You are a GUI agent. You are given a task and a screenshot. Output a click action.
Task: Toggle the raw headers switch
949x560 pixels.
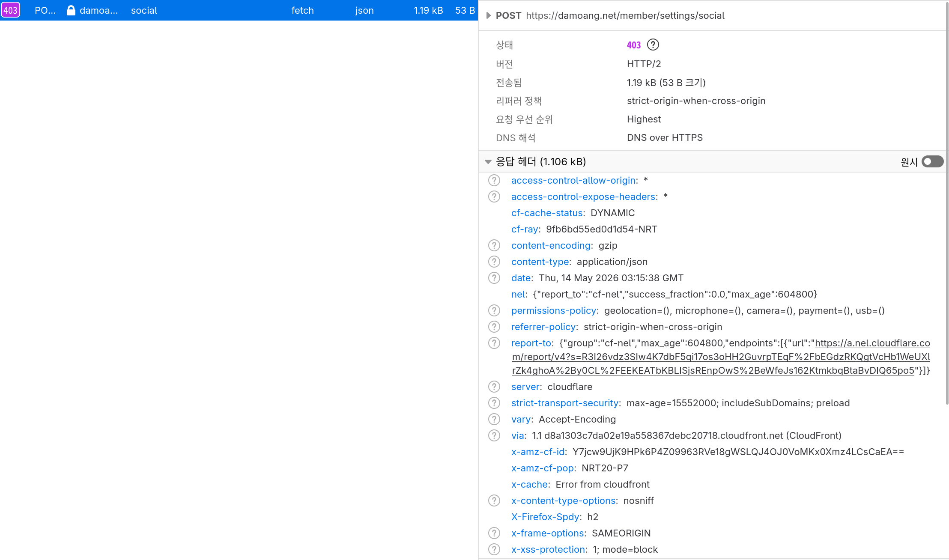[x=932, y=161]
